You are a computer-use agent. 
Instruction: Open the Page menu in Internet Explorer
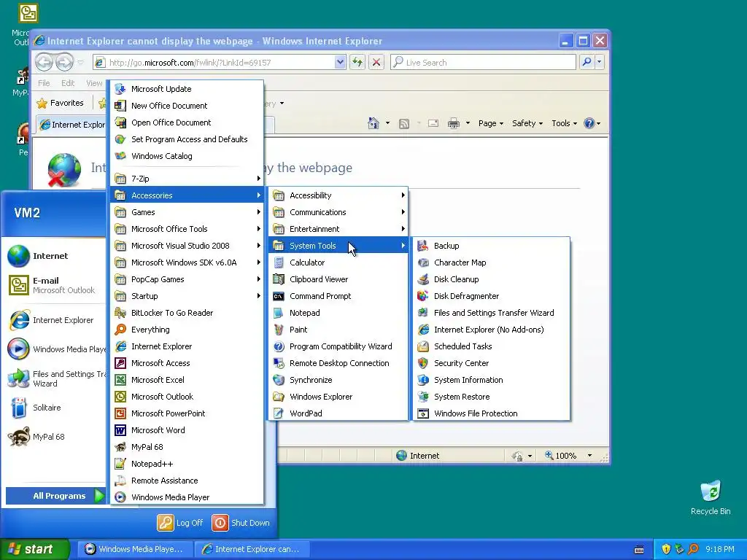pyautogui.click(x=491, y=123)
